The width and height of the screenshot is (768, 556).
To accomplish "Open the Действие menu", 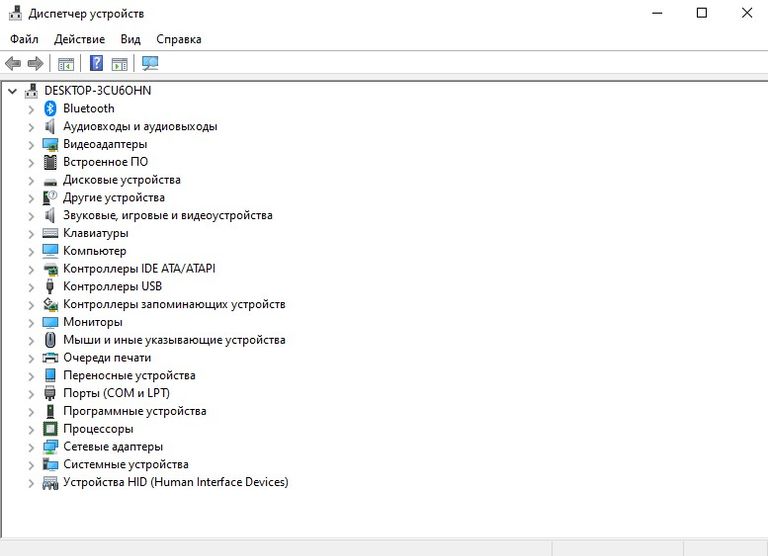I will point(79,39).
